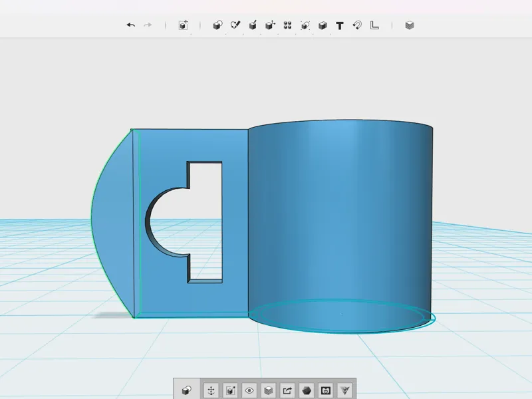532x399 pixels.
Task: Click the dark hexagon solid icon in bottom toolbar
Action: point(307,390)
